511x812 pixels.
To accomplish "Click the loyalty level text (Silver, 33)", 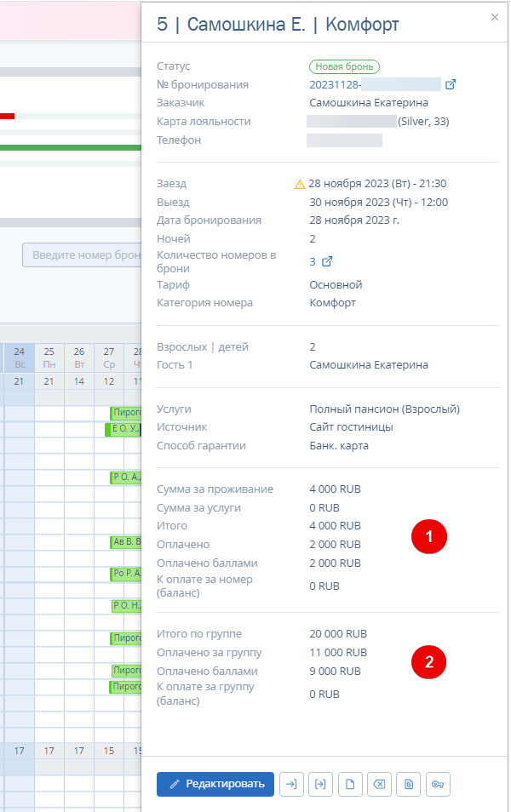I will point(423,121).
